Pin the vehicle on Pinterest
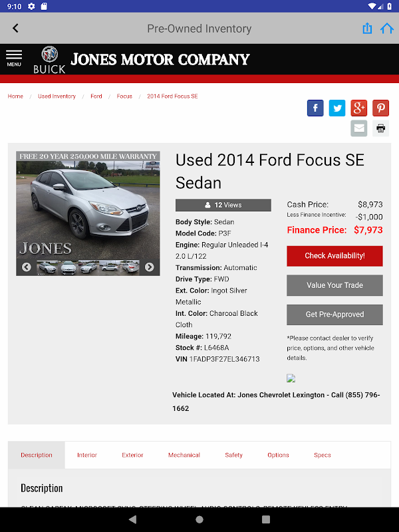 pos(380,108)
